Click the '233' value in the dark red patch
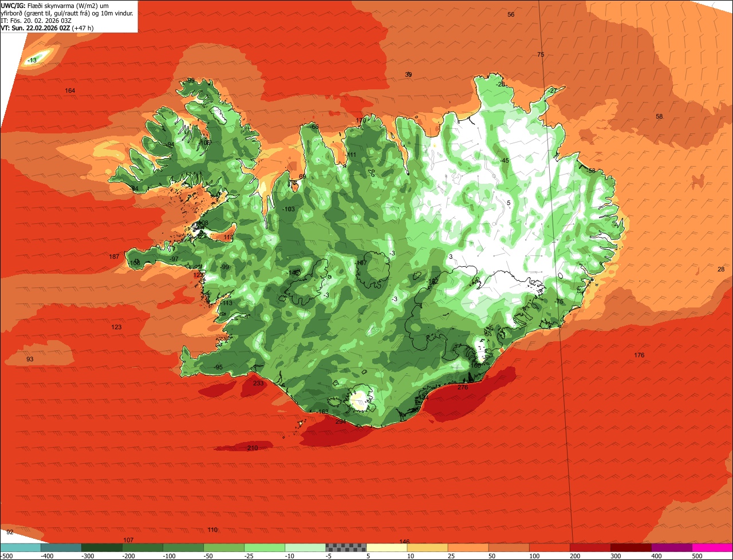 [x=258, y=383]
